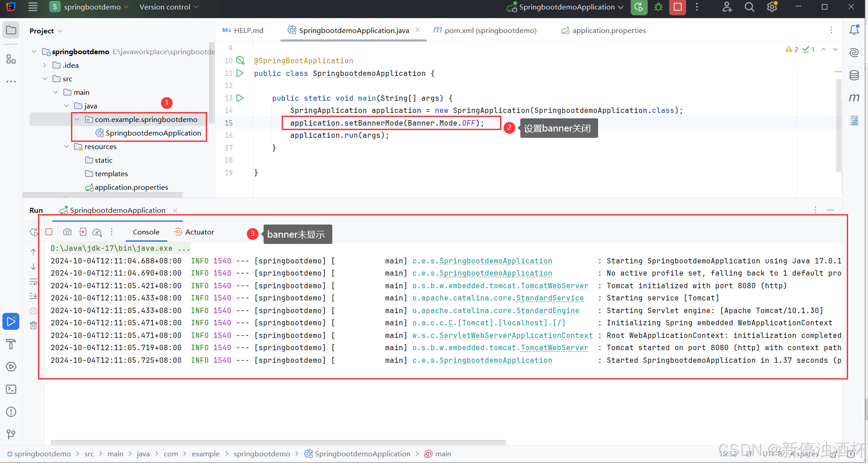Open the Project tool window folder icon
The image size is (868, 464).
pyautogui.click(x=11, y=30)
